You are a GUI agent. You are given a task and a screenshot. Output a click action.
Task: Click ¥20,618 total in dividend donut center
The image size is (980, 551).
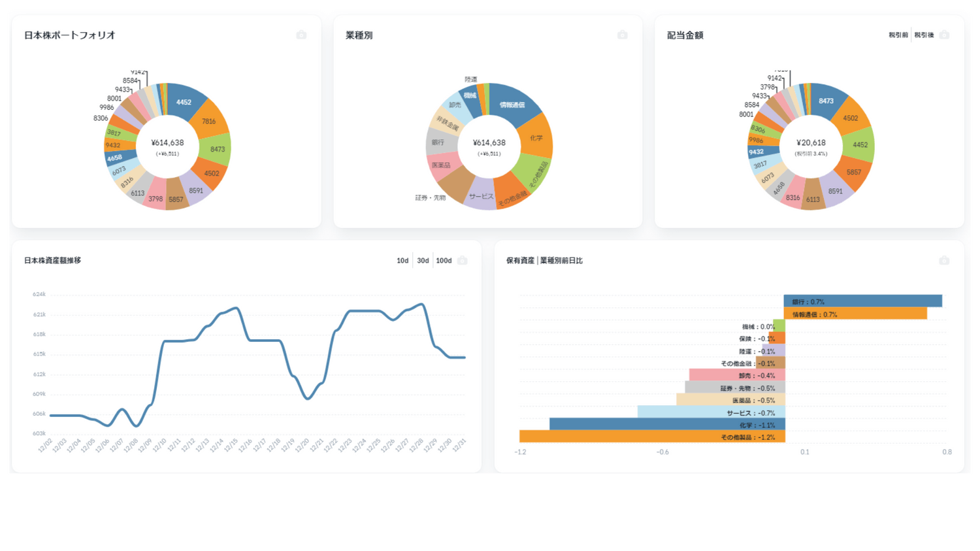[811, 142]
